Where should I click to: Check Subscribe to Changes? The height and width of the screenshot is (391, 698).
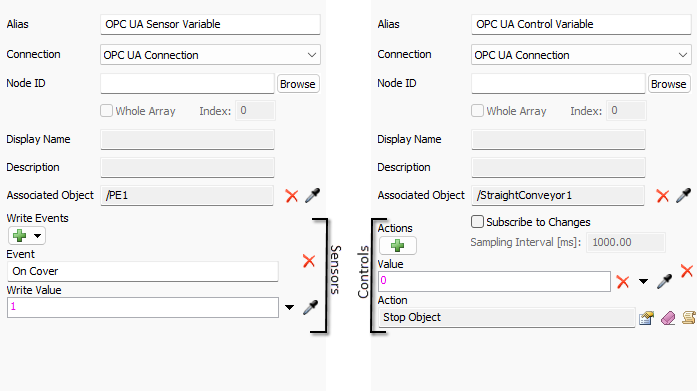[x=477, y=221]
